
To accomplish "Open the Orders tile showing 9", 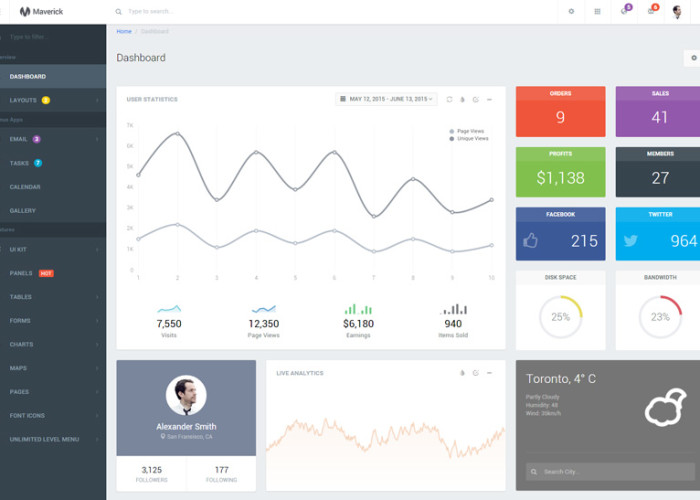I will click(x=561, y=112).
